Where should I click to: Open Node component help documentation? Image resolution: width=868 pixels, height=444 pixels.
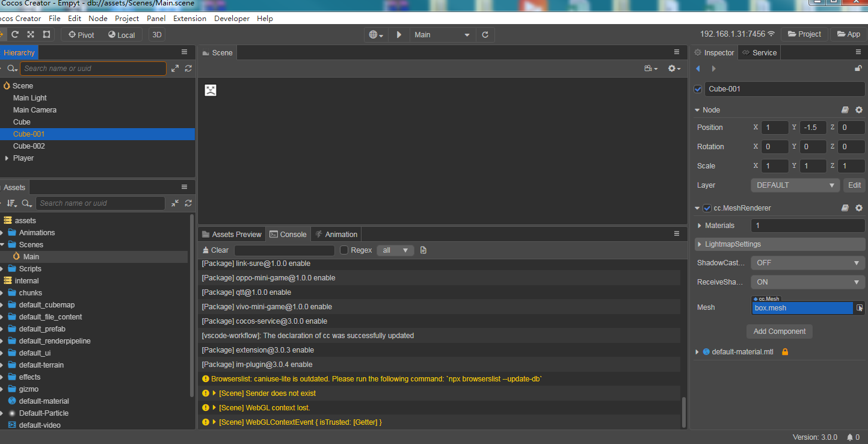[x=845, y=110]
